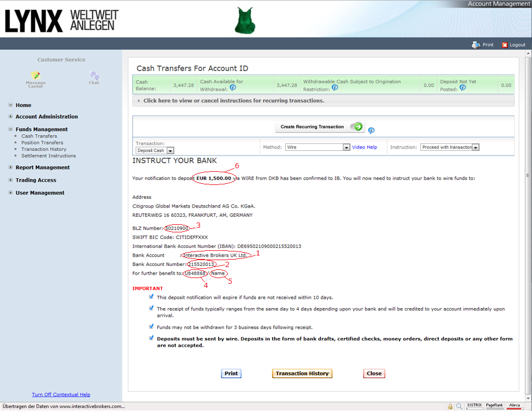Click the vertical scrollbar up arrow
This screenshot has height=411, width=532.
point(529,53)
